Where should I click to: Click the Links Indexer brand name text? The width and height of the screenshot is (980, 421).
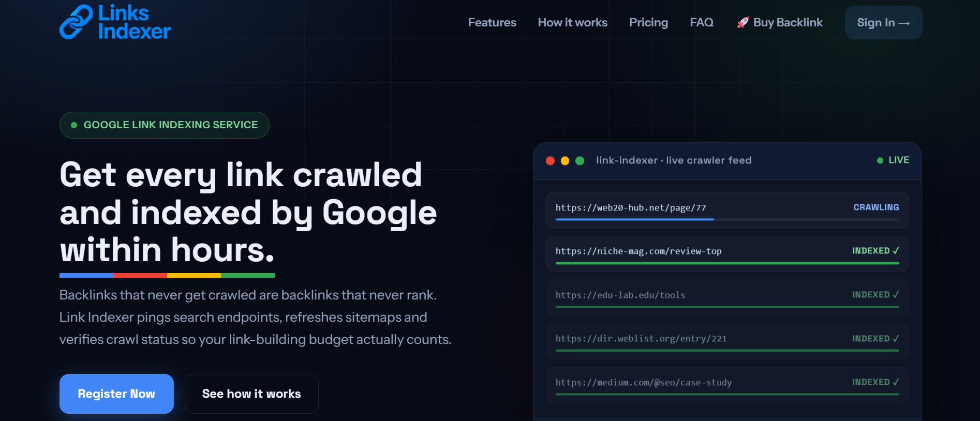coord(135,22)
